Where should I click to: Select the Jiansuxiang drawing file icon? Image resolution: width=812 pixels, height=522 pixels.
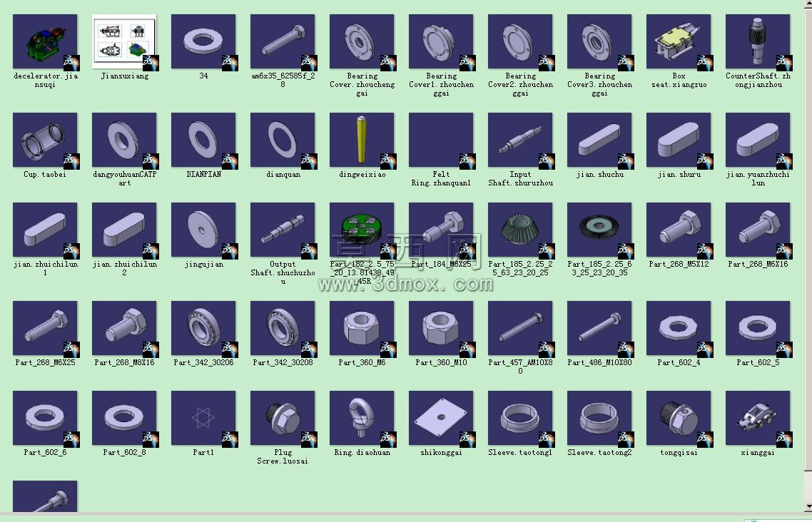(x=124, y=41)
